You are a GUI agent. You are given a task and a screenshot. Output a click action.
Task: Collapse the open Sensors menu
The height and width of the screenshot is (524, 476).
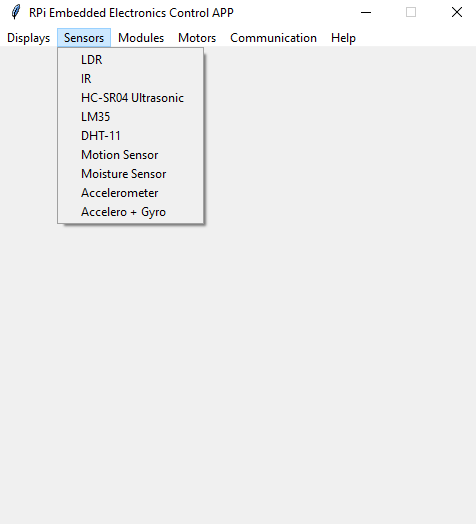(84, 38)
